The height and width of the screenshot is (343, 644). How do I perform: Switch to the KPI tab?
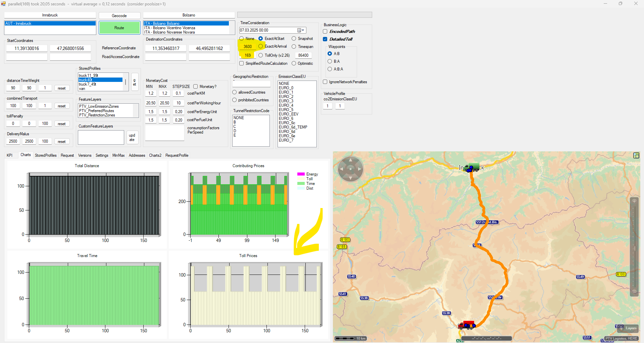click(x=10, y=155)
